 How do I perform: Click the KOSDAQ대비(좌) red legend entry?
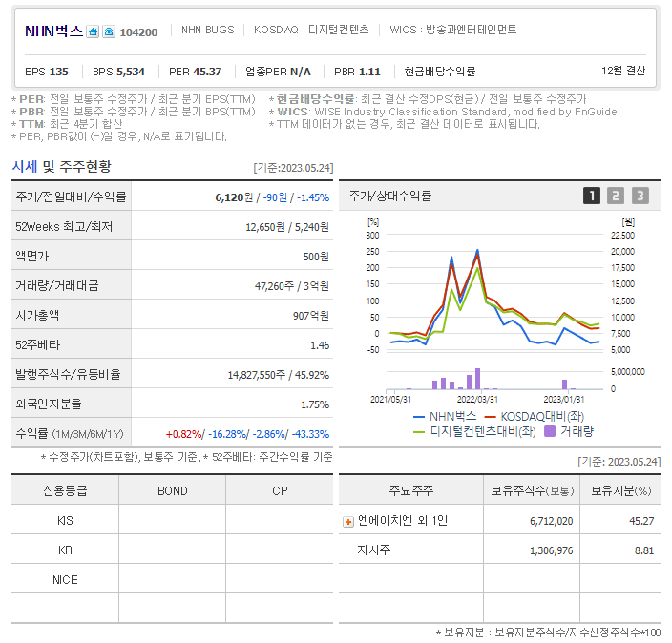[534, 416]
